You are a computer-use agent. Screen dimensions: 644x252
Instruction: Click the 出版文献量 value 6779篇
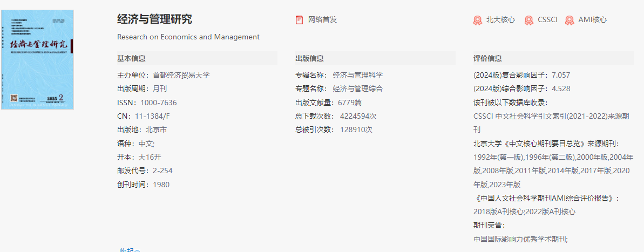[350, 103]
